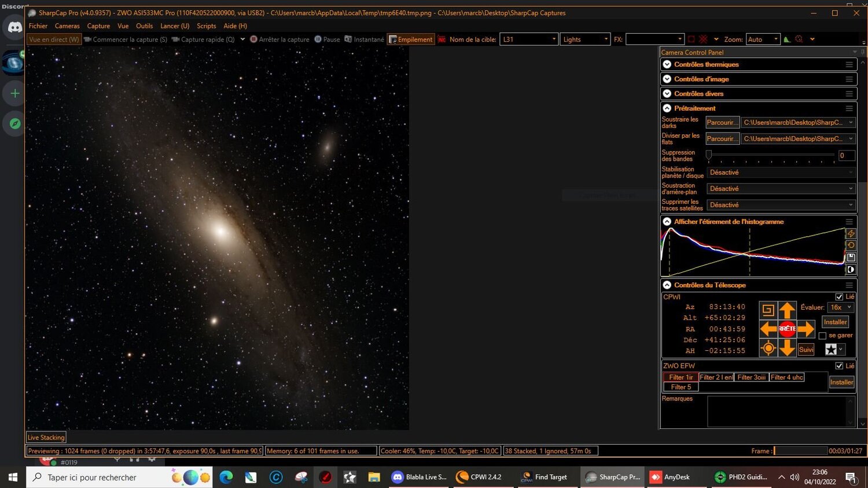This screenshot has width=868, height=488.
Task: Click the red NC icon before target name
Action: click(442, 39)
